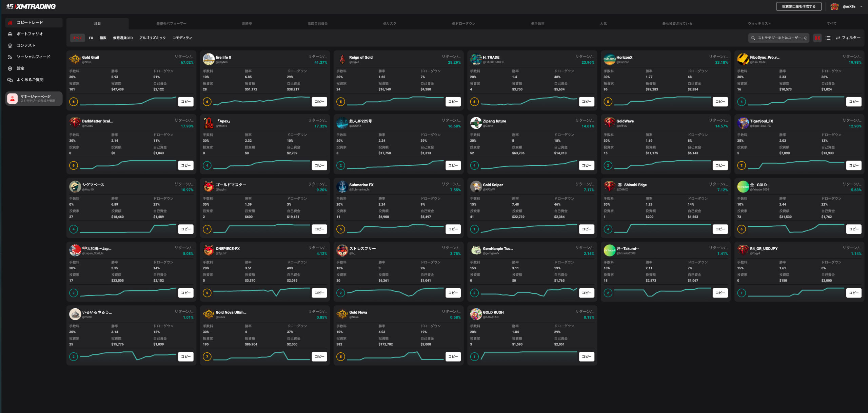Switch to list view layout
Image resolution: width=868 pixels, height=413 pixels.
[x=828, y=38]
